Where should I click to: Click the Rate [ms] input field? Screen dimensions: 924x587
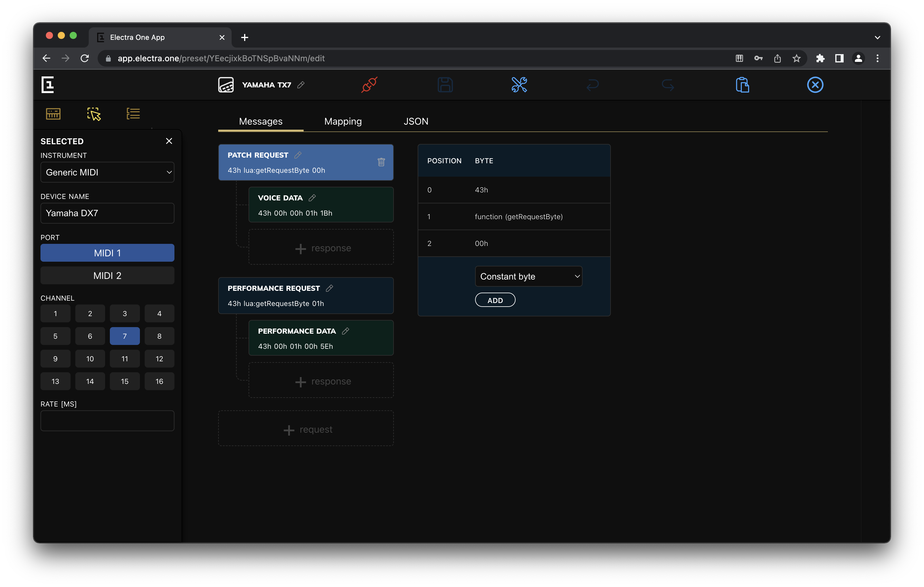point(107,421)
